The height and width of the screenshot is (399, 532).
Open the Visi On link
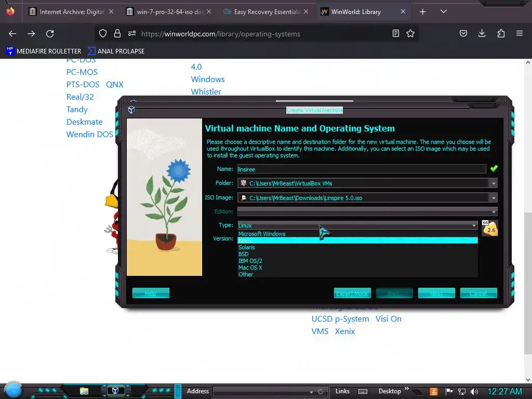click(389, 319)
